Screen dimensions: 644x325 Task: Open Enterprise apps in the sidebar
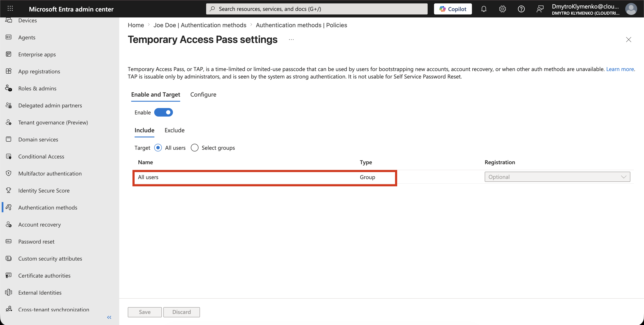pos(37,54)
